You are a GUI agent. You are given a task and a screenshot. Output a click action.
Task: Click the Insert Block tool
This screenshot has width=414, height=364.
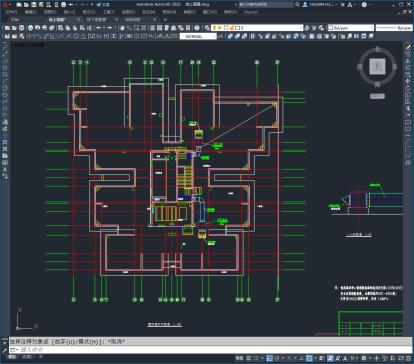(5, 122)
